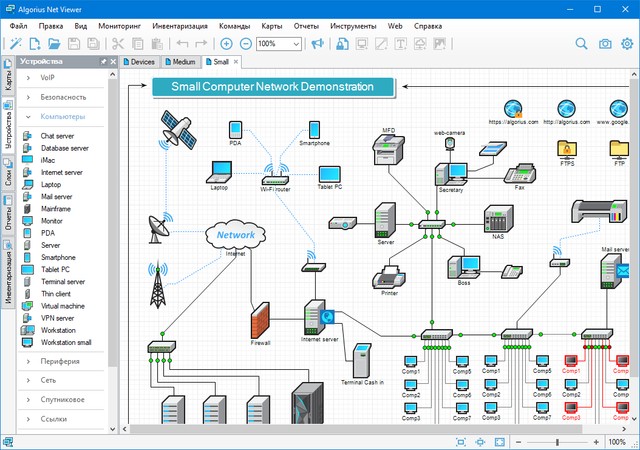
Task: Click the magnifier search icon
Action: 582,44
